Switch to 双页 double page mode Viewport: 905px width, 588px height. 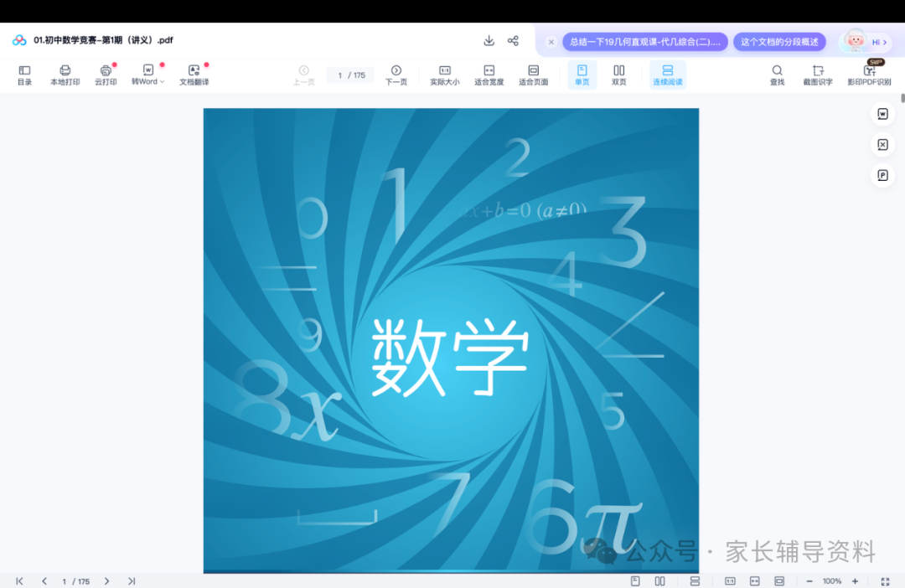point(618,75)
